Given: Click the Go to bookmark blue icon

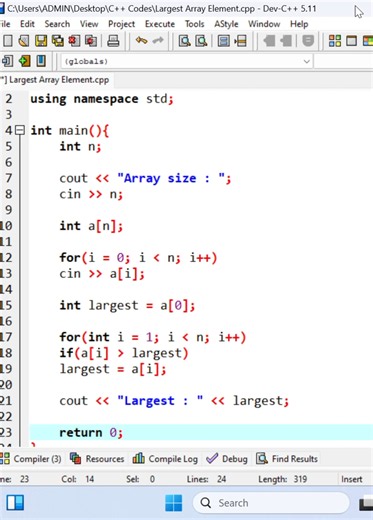Looking at the screenshot, I should [41, 61].
